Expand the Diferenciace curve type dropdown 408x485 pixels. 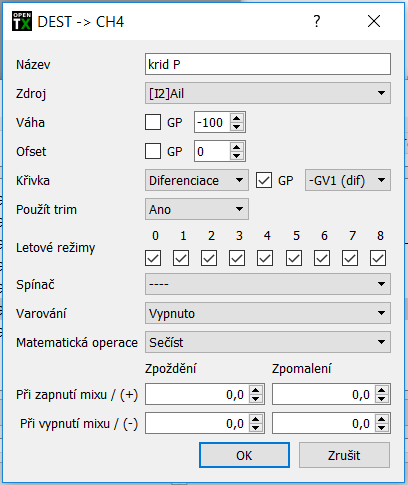click(x=197, y=180)
